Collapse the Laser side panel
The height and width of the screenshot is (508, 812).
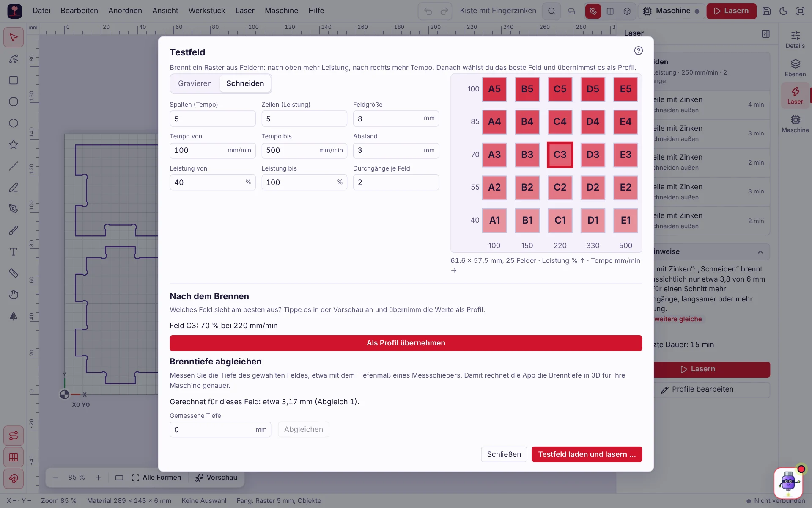click(766, 34)
